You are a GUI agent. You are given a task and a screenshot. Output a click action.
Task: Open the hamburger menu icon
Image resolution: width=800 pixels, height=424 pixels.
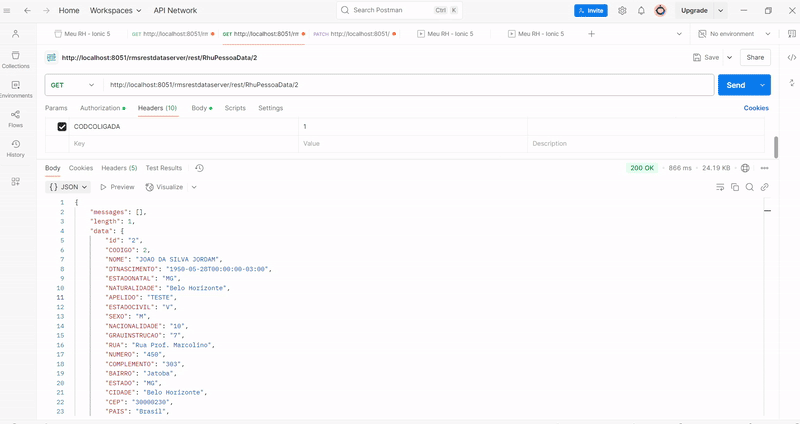click(x=7, y=10)
